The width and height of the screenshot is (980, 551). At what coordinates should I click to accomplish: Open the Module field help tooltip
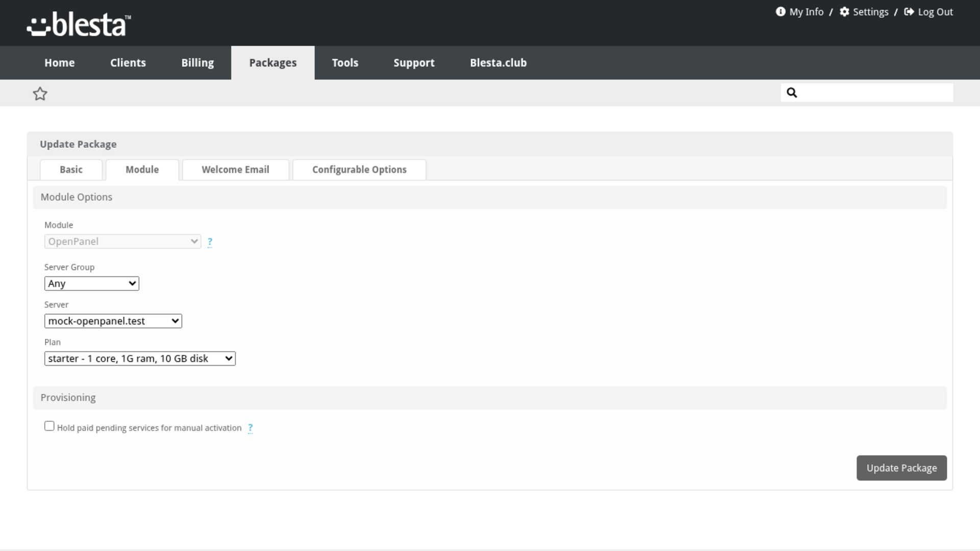pyautogui.click(x=210, y=242)
